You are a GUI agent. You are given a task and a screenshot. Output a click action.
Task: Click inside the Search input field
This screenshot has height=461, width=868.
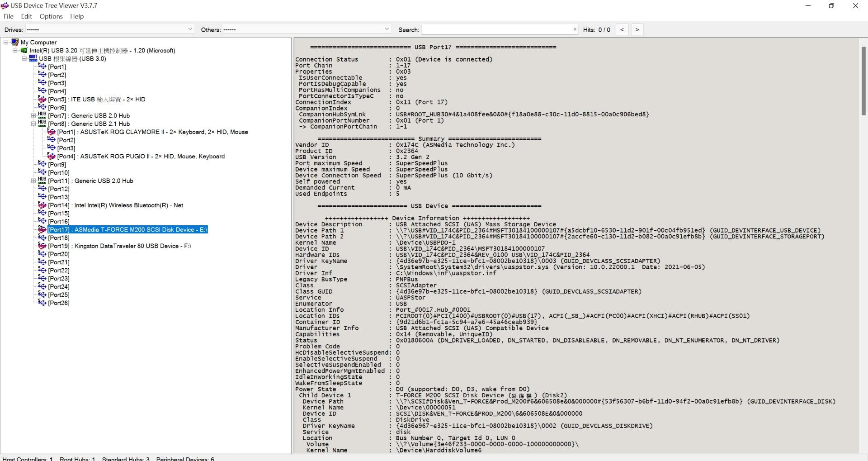(497, 29)
